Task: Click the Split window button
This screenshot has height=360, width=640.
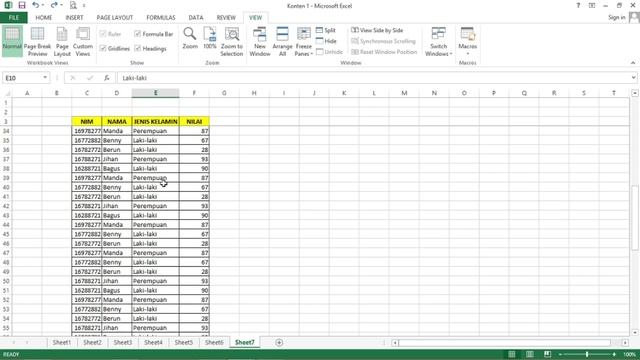Action: pyautogui.click(x=326, y=30)
